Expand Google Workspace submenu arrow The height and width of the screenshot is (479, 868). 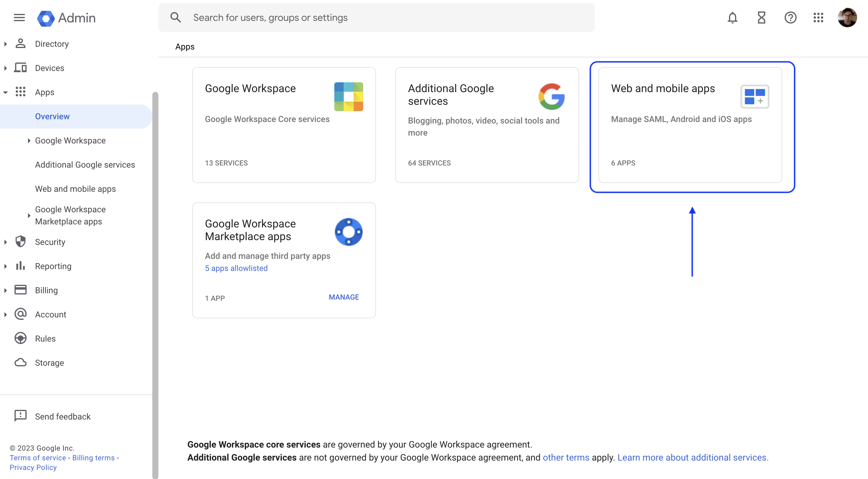[x=29, y=141]
